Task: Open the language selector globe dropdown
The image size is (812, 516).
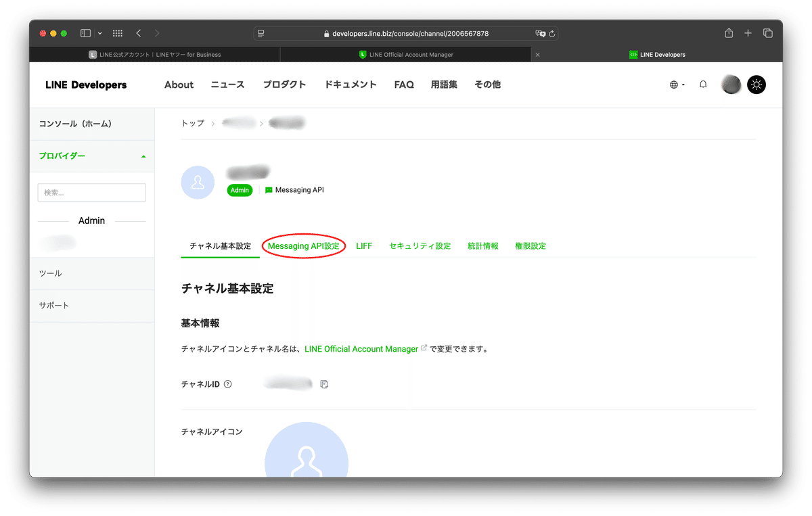Action: [x=675, y=84]
